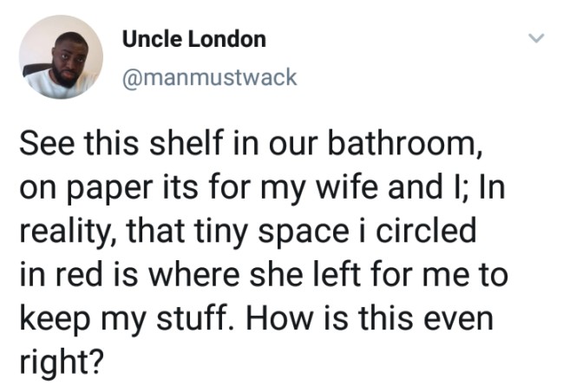This screenshot has width=563, height=392.
Task: Open the @manmustwack handle link
Action: [x=210, y=77]
